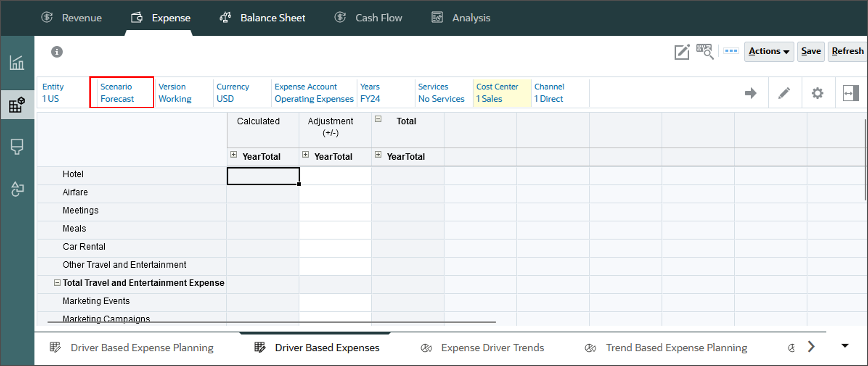Switch to the Balance Sheet tab
The image size is (868, 366).
[263, 17]
